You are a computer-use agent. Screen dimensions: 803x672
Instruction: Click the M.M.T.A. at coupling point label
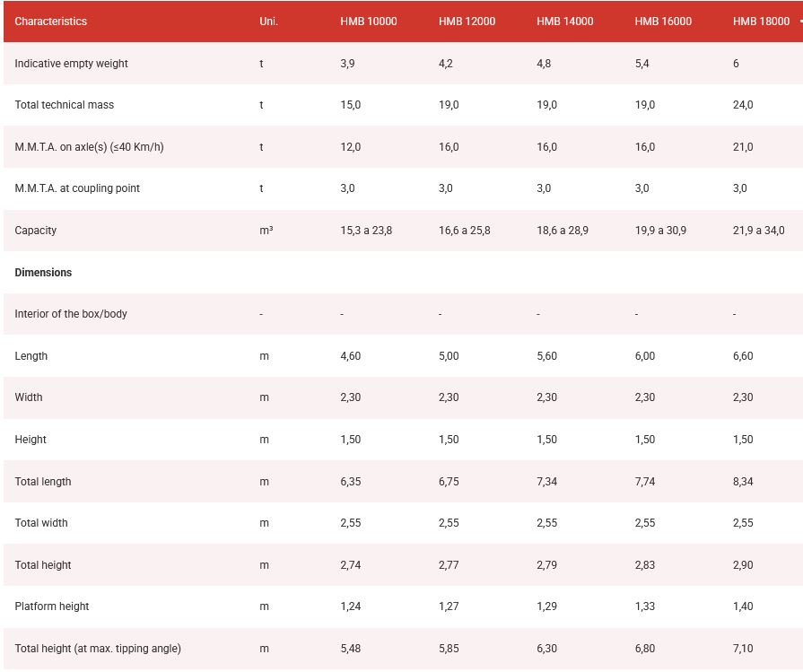click(x=77, y=188)
